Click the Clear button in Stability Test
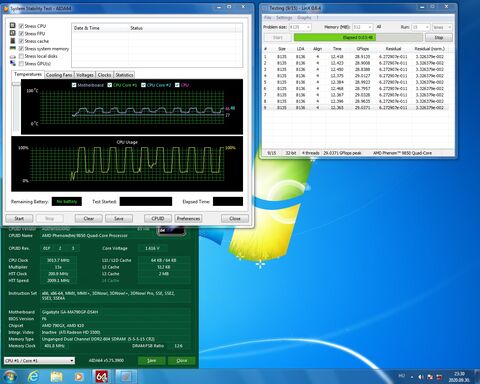Image resolution: width=480 pixels, height=384 pixels. 89,219
